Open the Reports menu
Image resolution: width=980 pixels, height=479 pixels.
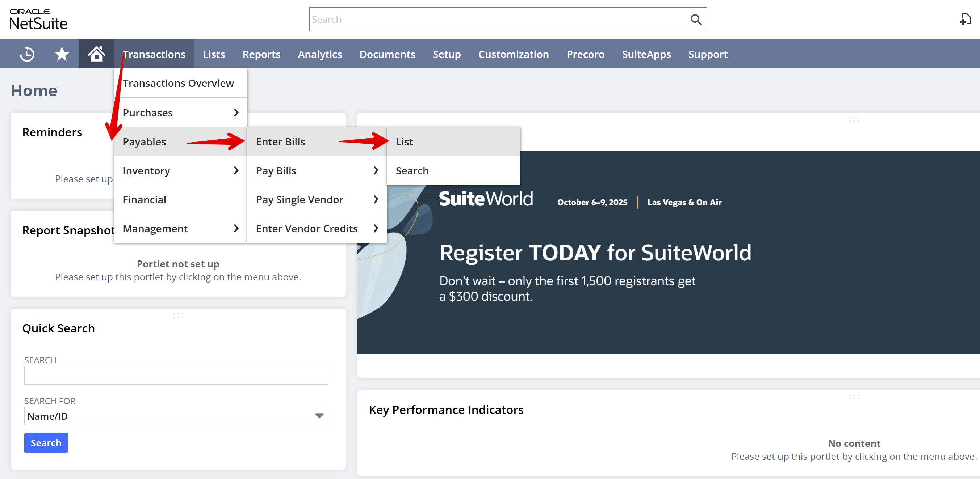click(261, 54)
